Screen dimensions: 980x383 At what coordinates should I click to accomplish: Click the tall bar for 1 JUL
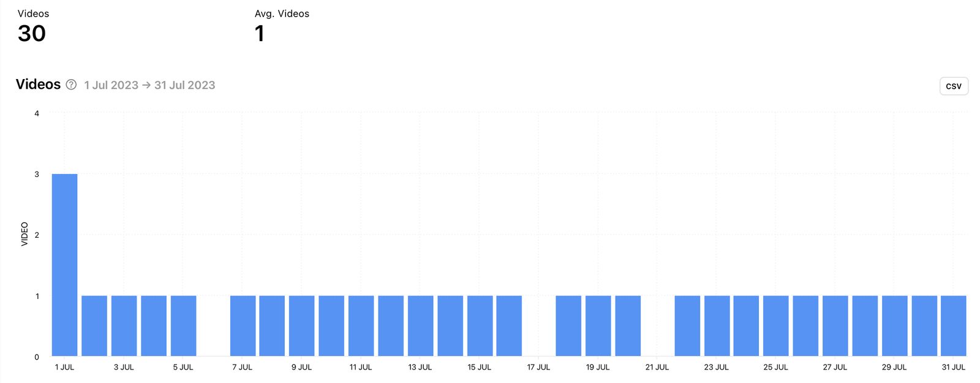point(64,264)
